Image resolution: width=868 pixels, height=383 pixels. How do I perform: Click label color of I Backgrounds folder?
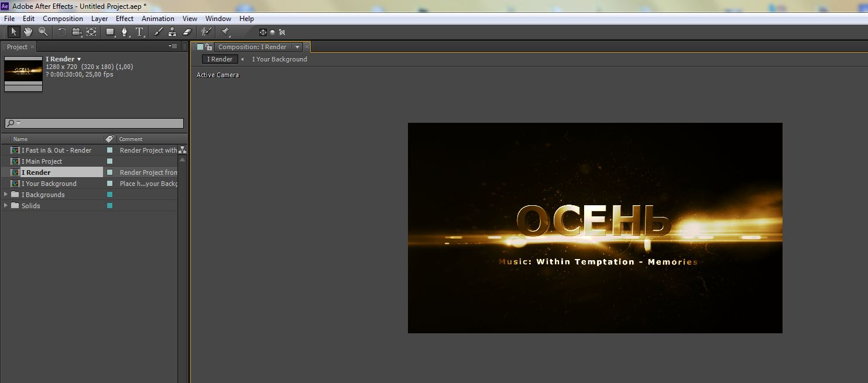point(109,195)
